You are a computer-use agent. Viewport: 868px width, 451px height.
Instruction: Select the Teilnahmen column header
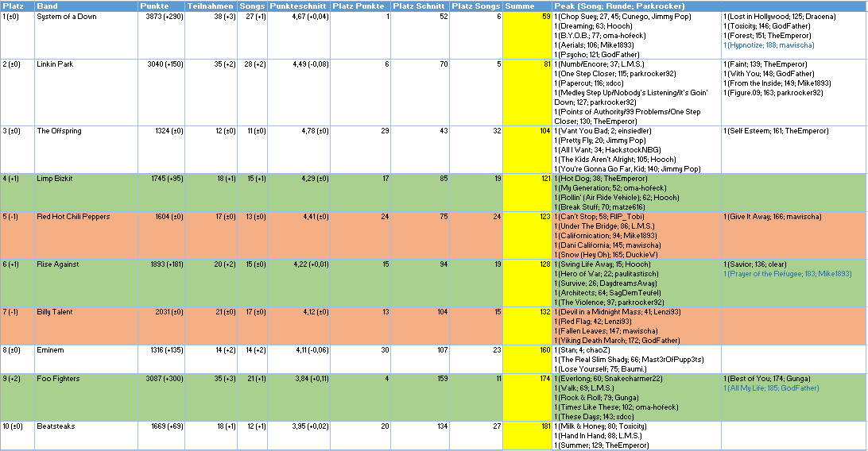pyautogui.click(x=211, y=6)
